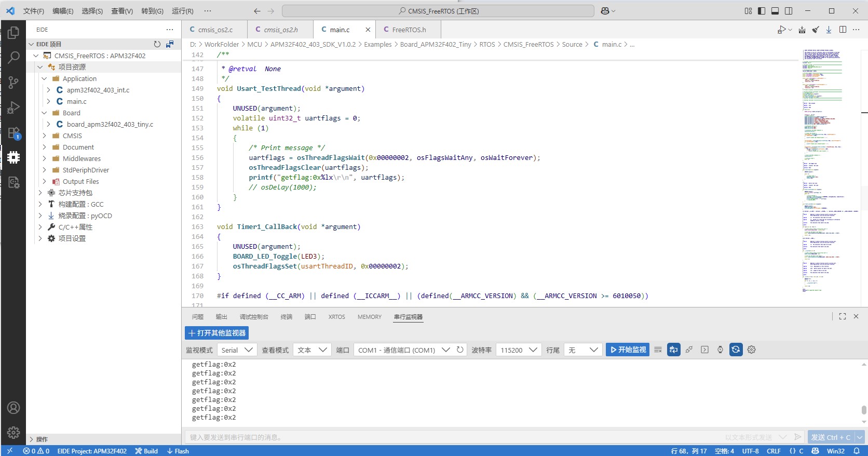868x456 pixels.
Task: Open the Source Control view
Action: (13, 82)
